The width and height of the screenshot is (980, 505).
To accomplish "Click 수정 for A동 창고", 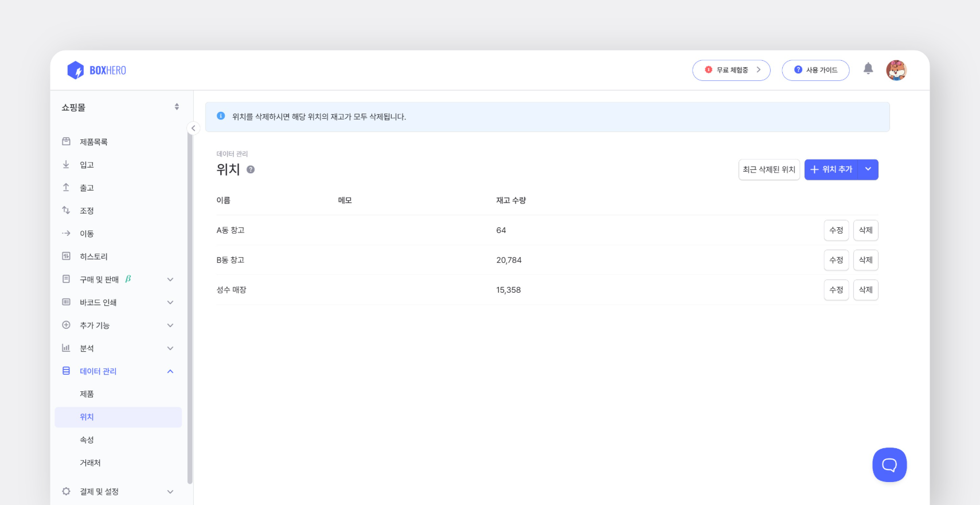I will click(x=835, y=230).
